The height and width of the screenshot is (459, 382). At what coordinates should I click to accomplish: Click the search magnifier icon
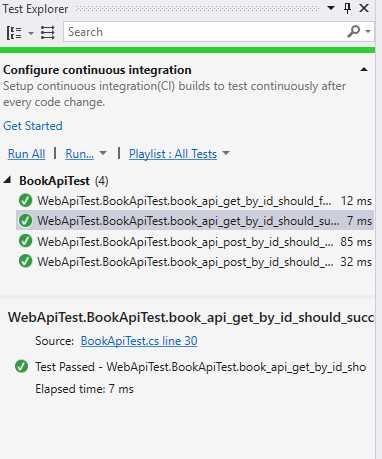pos(353,31)
